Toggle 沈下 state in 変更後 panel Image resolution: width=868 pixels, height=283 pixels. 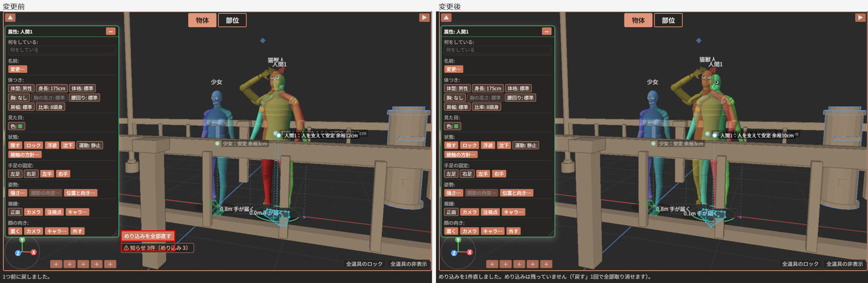[503, 145]
